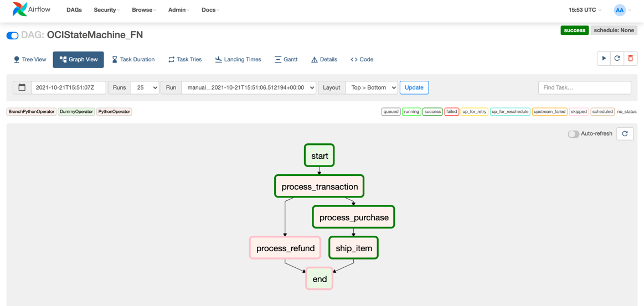Click the skipped status legend
This screenshot has width=644, height=306.
point(579,112)
